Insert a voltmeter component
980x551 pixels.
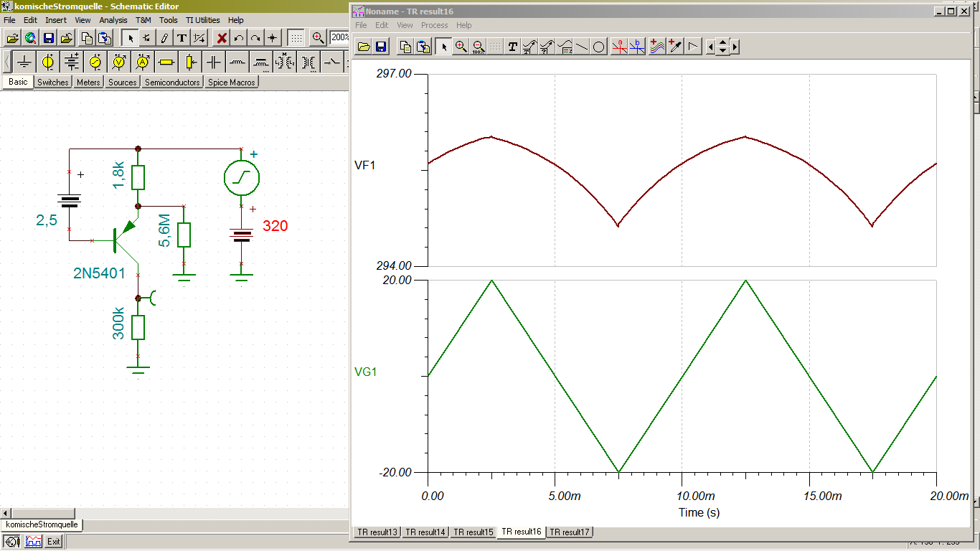(x=118, y=62)
